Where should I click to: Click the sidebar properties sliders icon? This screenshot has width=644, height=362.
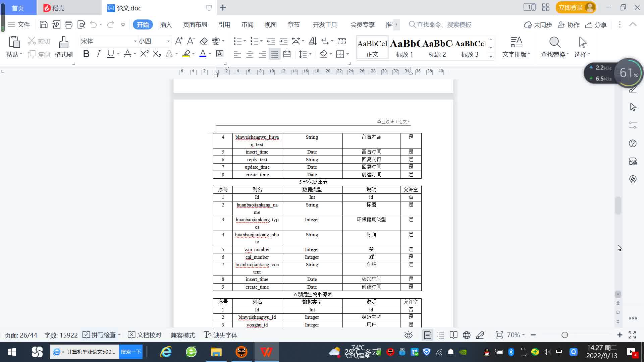coord(633,125)
